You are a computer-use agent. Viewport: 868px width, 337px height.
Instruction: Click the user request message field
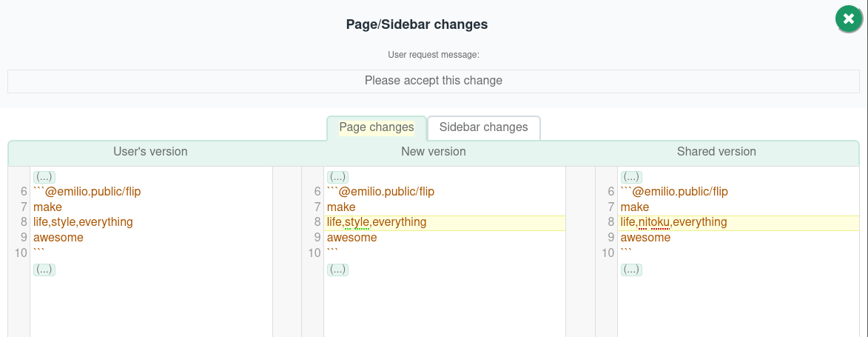pyautogui.click(x=434, y=81)
